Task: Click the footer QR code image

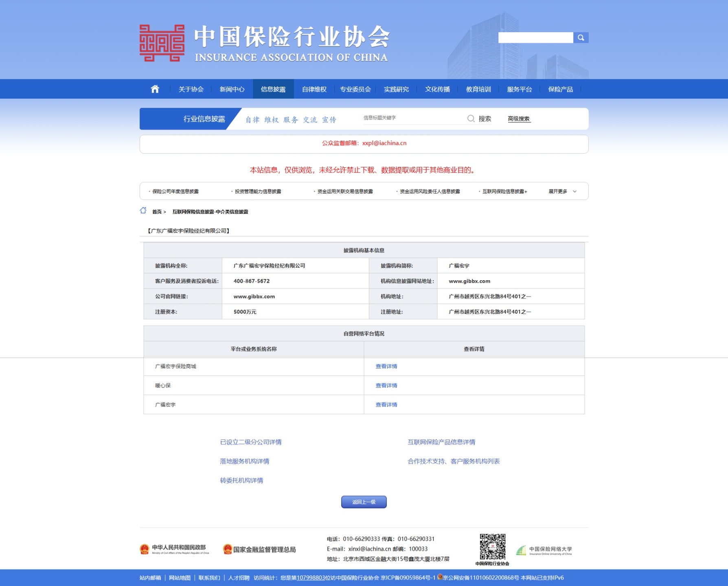Action: click(x=492, y=546)
